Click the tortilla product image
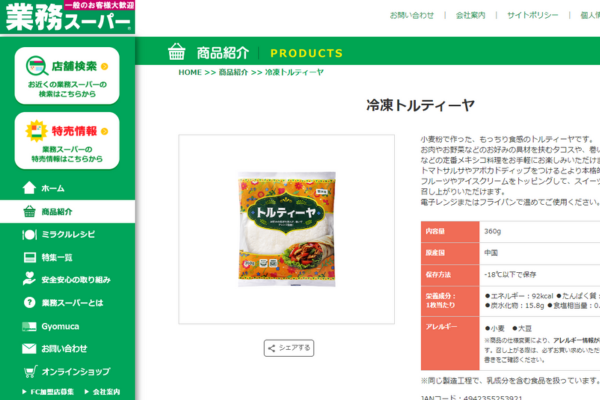This screenshot has height=400, width=600. tap(287, 229)
